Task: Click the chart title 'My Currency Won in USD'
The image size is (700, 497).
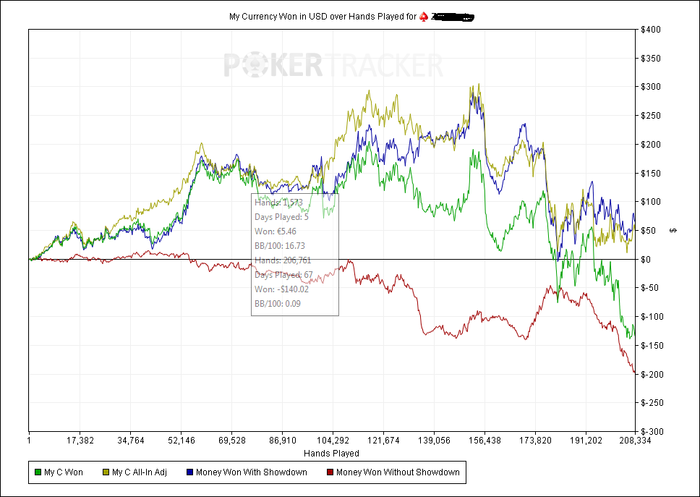Action: 278,17
